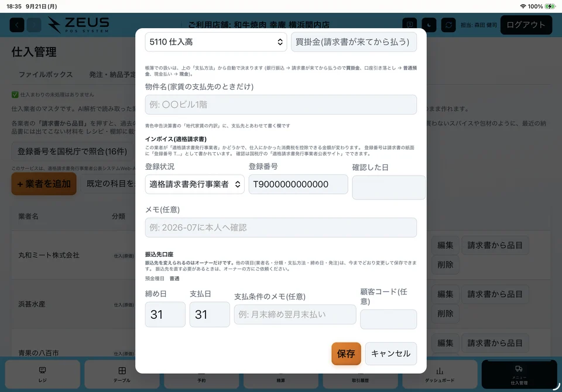
Task: Click the + 業者を追加 button
Action: pyautogui.click(x=44, y=184)
